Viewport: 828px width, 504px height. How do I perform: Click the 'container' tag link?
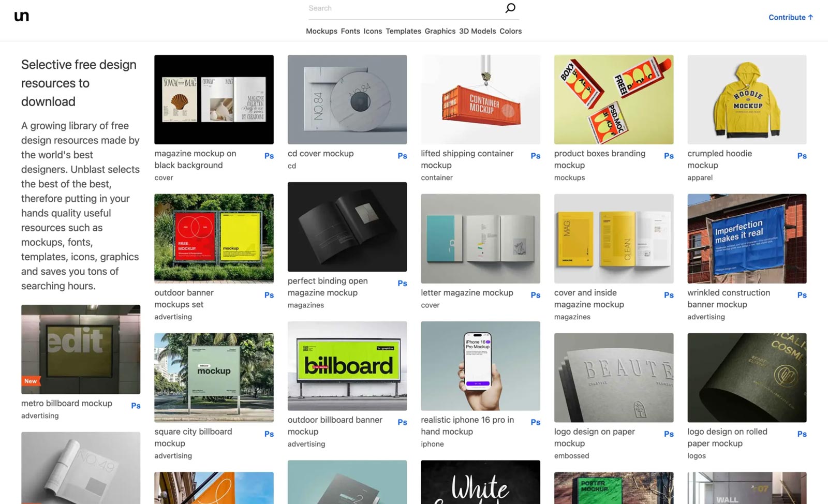[437, 177]
